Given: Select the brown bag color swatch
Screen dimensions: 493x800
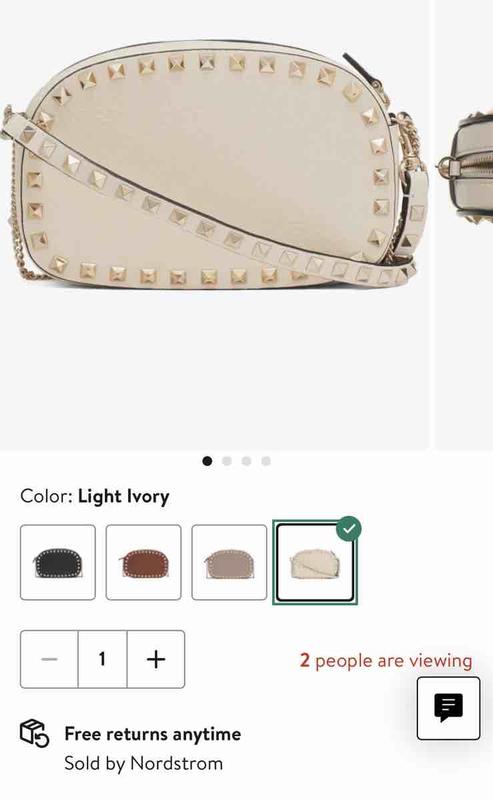Looking at the screenshot, I should click(x=143, y=562).
